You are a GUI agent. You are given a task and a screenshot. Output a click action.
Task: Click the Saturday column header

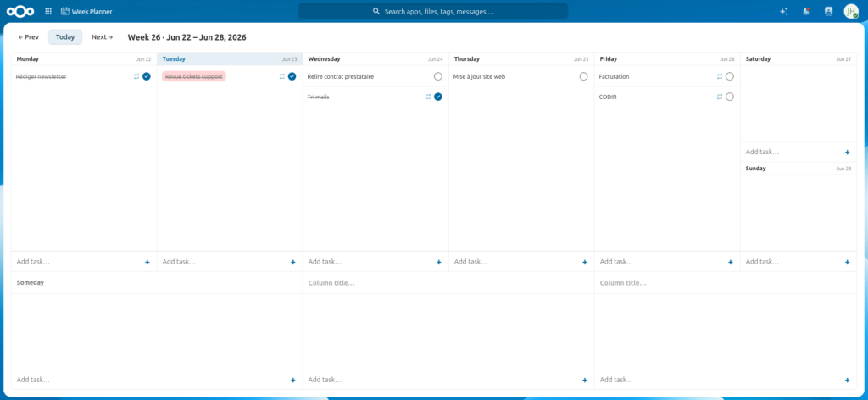click(x=798, y=58)
